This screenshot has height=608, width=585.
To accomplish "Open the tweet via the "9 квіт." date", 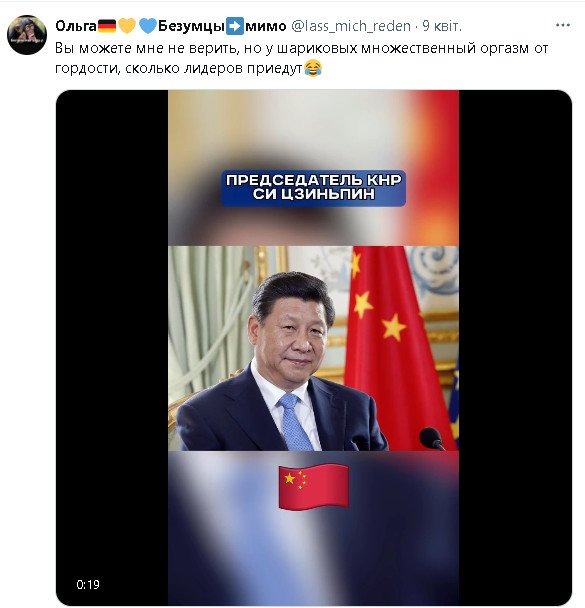I will pyautogui.click(x=442, y=26).
